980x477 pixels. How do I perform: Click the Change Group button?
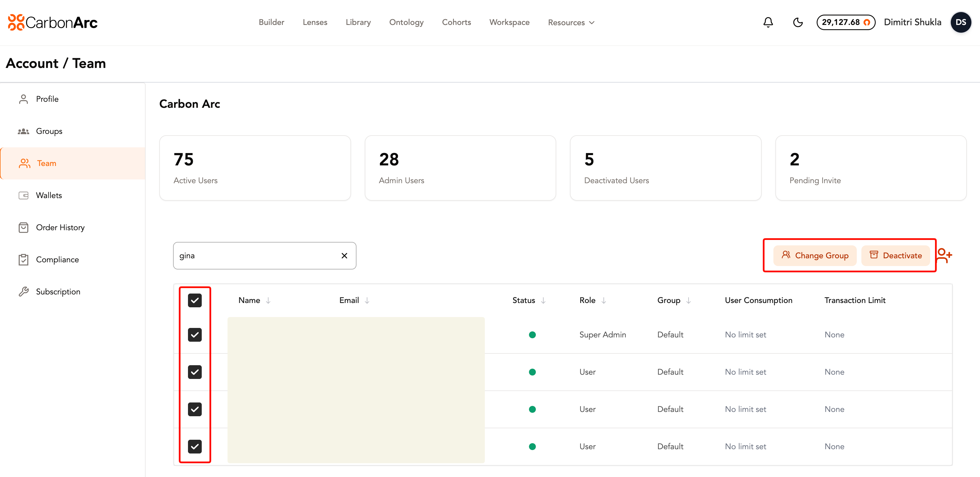coord(815,255)
